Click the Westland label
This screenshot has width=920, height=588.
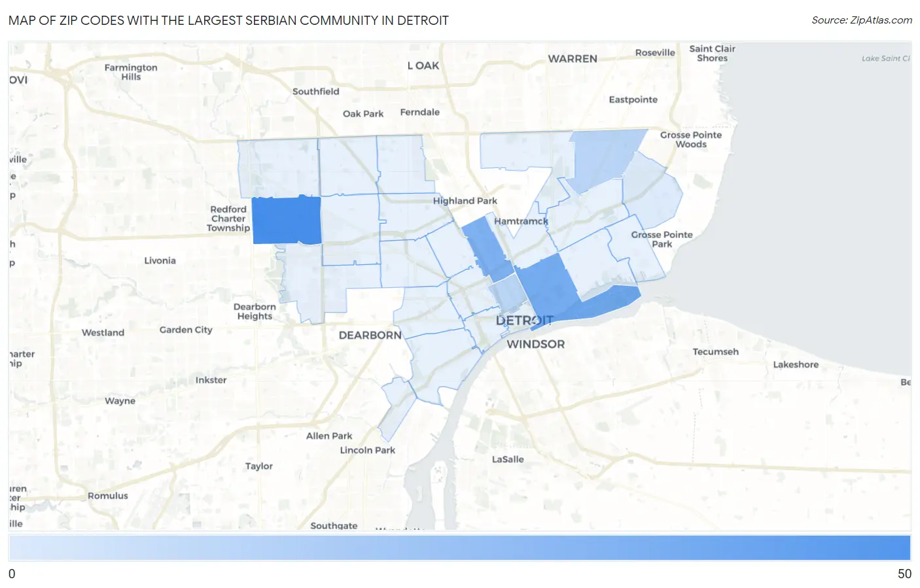[103, 332]
